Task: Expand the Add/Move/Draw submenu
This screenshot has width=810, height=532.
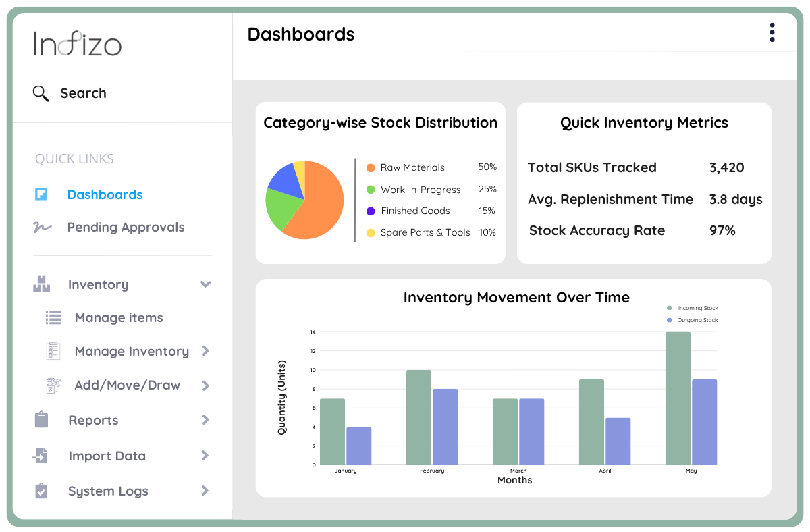Action: pyautogui.click(x=206, y=385)
